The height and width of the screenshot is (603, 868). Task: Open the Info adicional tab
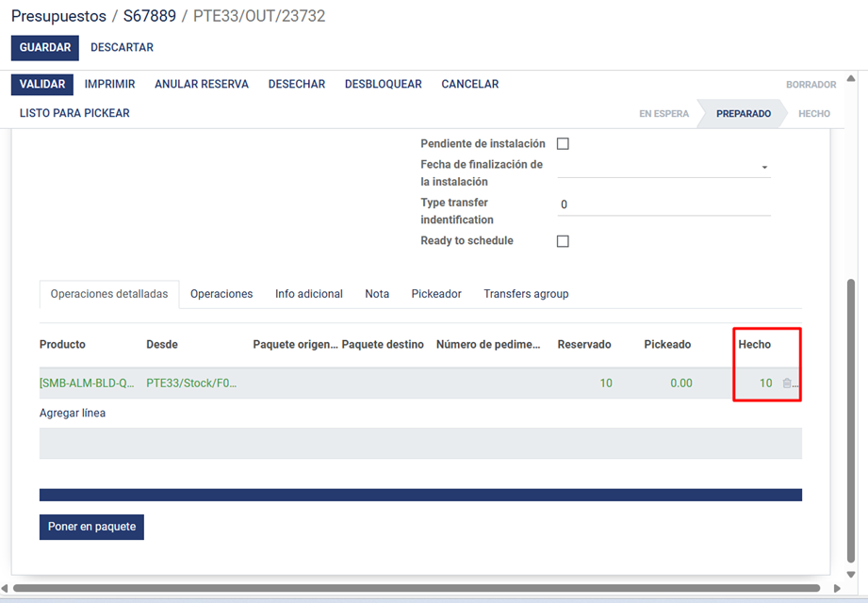[x=309, y=294]
